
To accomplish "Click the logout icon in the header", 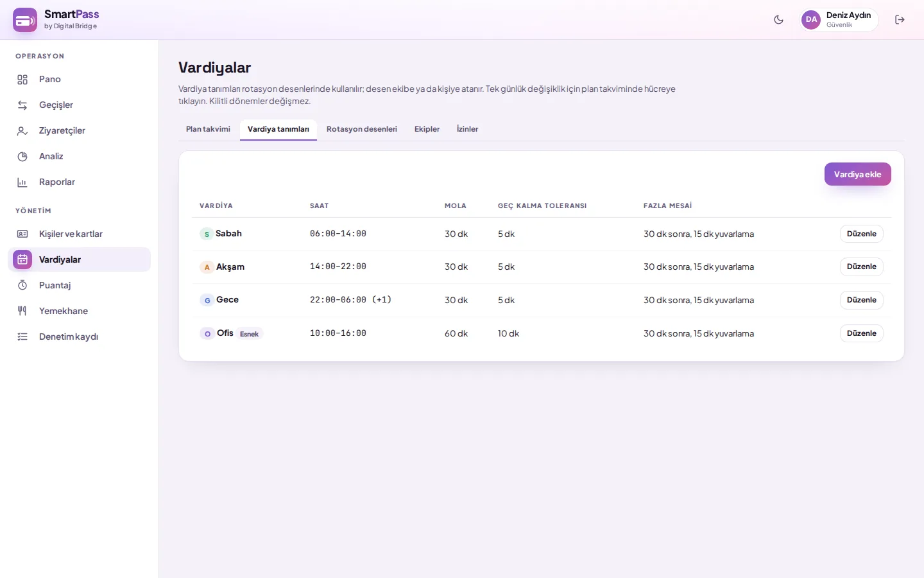I will (900, 20).
